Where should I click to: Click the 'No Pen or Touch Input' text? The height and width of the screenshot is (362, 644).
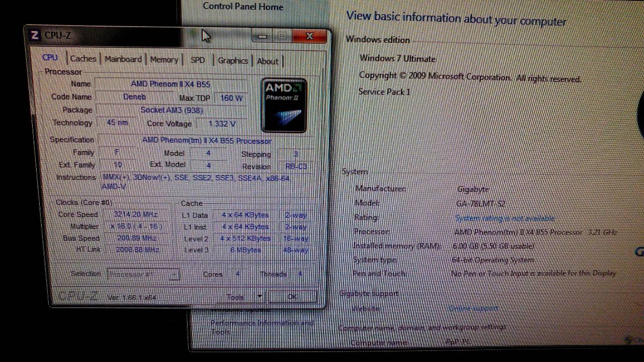click(533, 274)
